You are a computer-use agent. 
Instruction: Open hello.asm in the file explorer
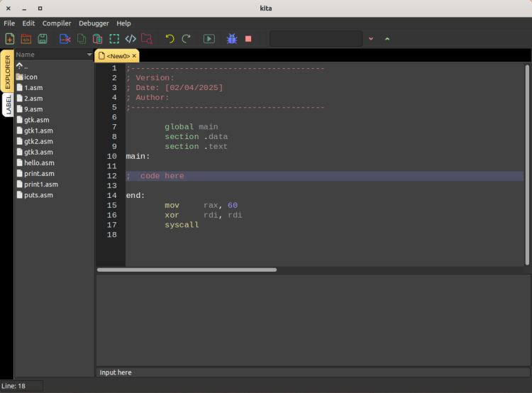click(x=39, y=162)
